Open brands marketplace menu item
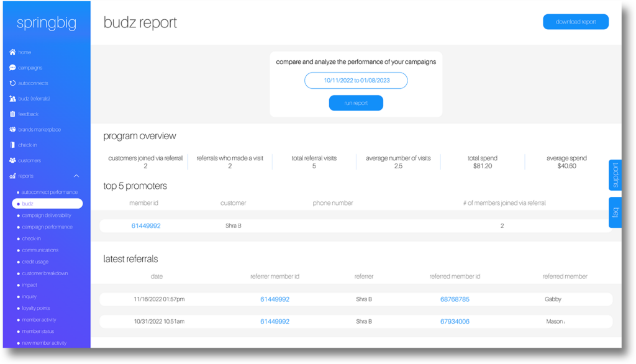 (39, 129)
